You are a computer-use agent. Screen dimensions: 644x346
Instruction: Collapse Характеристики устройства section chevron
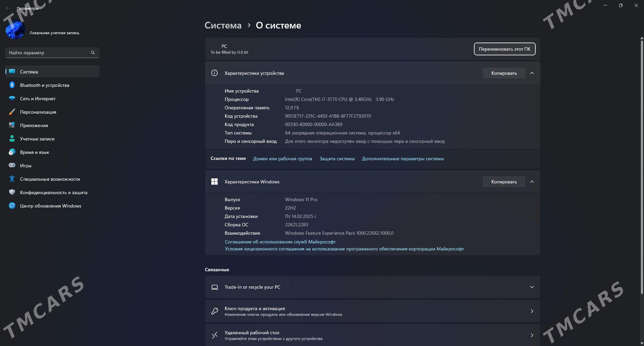tap(532, 73)
